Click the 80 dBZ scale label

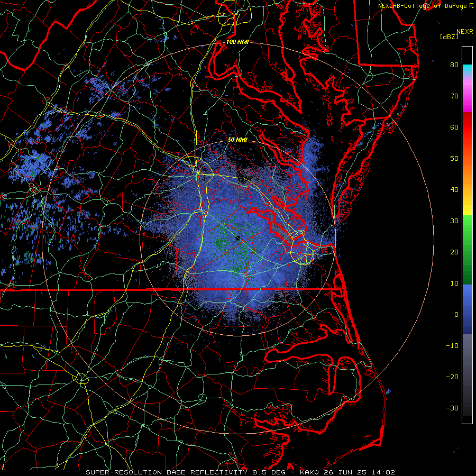pyautogui.click(x=454, y=65)
